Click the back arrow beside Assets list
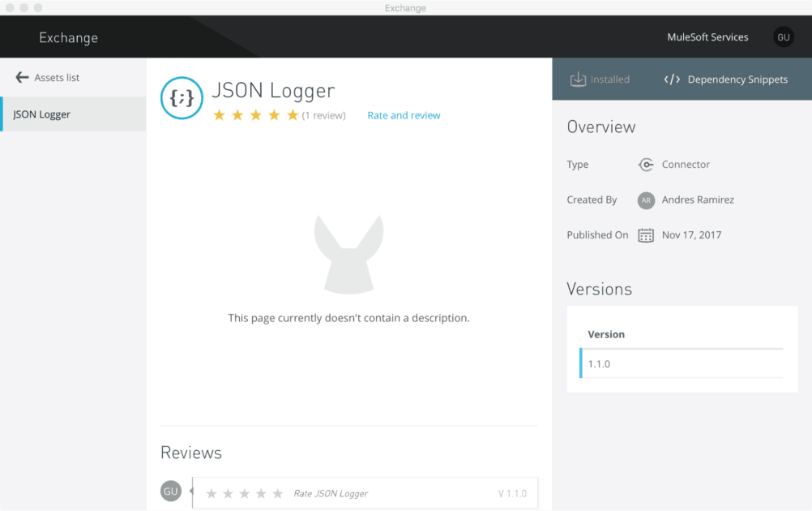 tap(22, 77)
